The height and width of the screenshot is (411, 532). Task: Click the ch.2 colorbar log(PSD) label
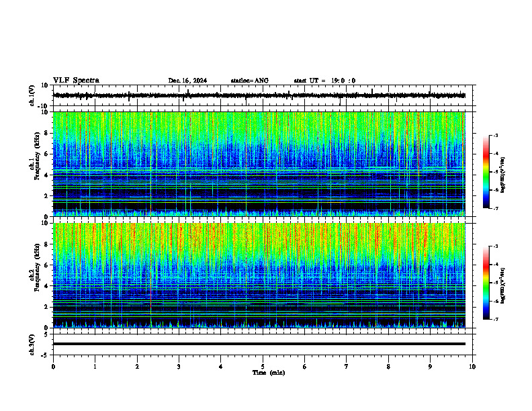(x=503, y=286)
